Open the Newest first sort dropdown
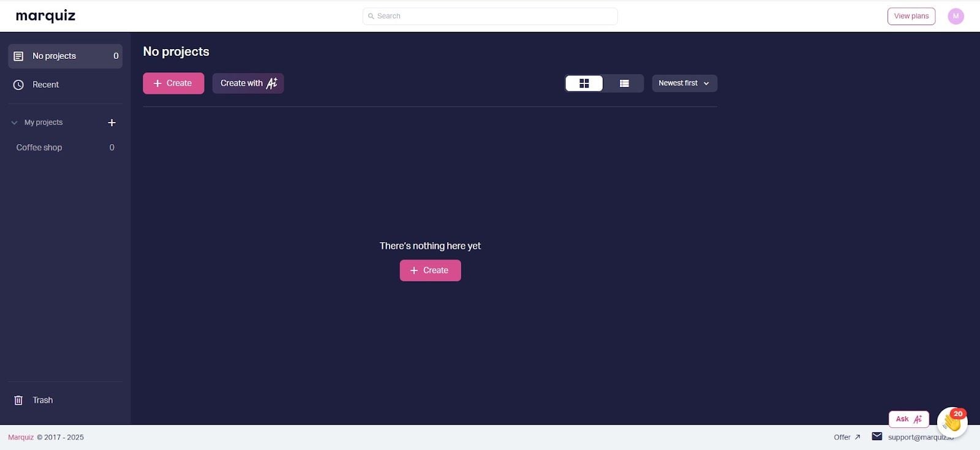Image resolution: width=980 pixels, height=450 pixels. [684, 83]
